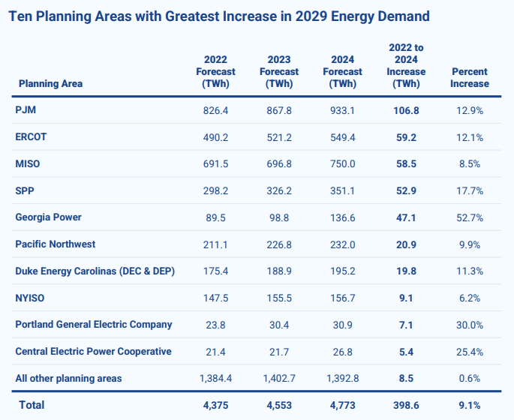Select ERCOT's 2024 forecast value 549.4
The width and height of the screenshot is (514, 420).
coord(343,137)
